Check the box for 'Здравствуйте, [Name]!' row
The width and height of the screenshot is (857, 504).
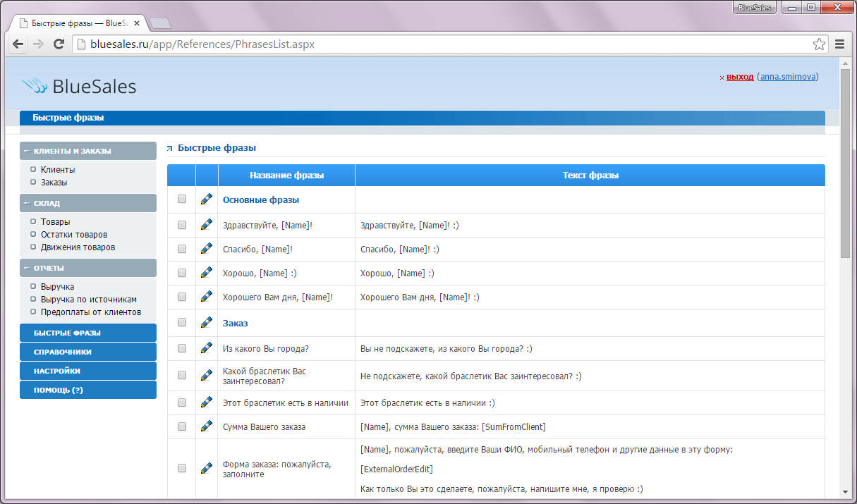point(182,225)
